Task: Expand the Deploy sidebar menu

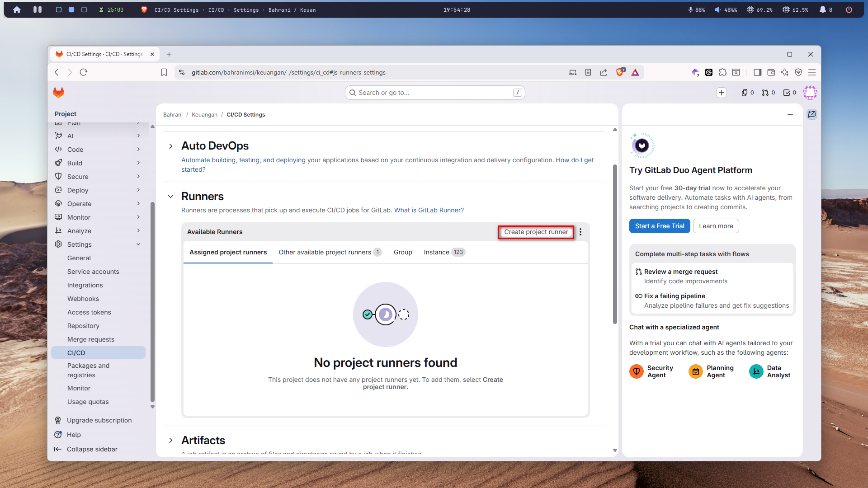Action: 98,190
